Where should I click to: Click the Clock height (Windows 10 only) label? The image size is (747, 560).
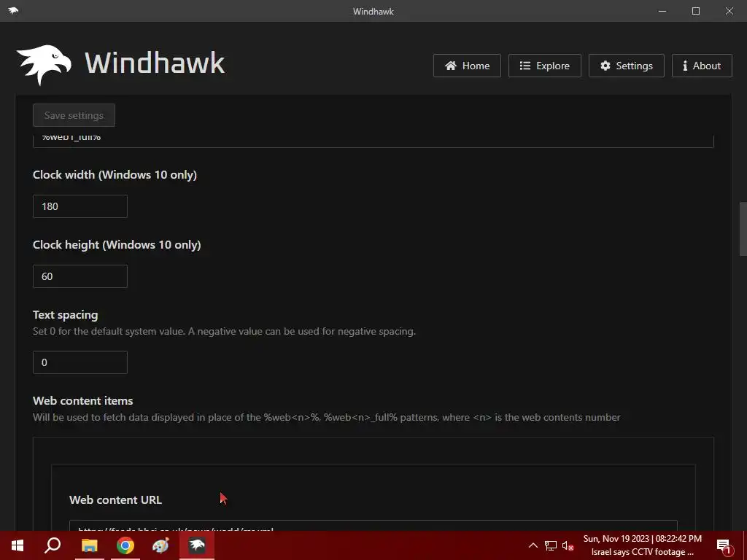point(117,245)
